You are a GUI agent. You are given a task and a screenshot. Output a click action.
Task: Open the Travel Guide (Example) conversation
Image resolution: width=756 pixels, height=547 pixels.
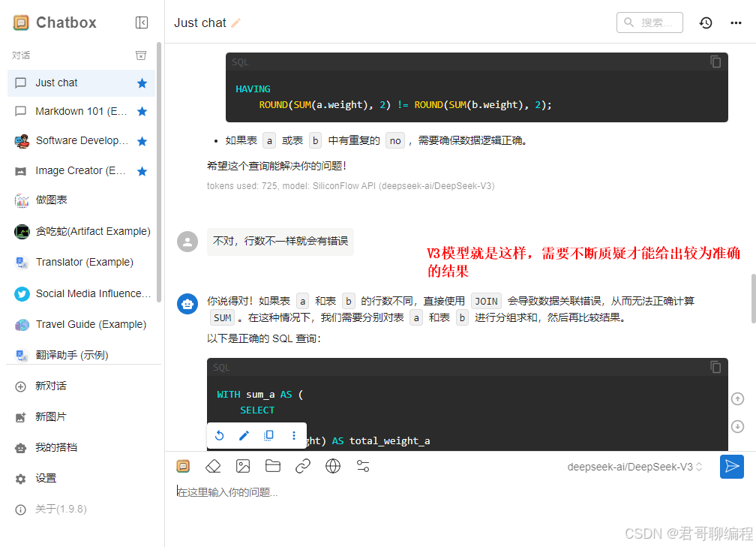point(82,324)
